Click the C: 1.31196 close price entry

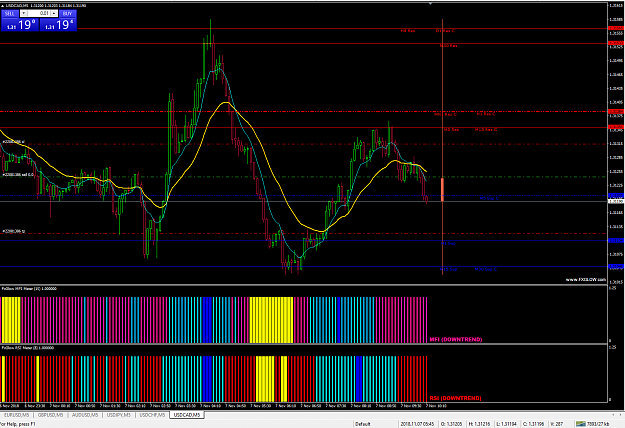click(533, 424)
